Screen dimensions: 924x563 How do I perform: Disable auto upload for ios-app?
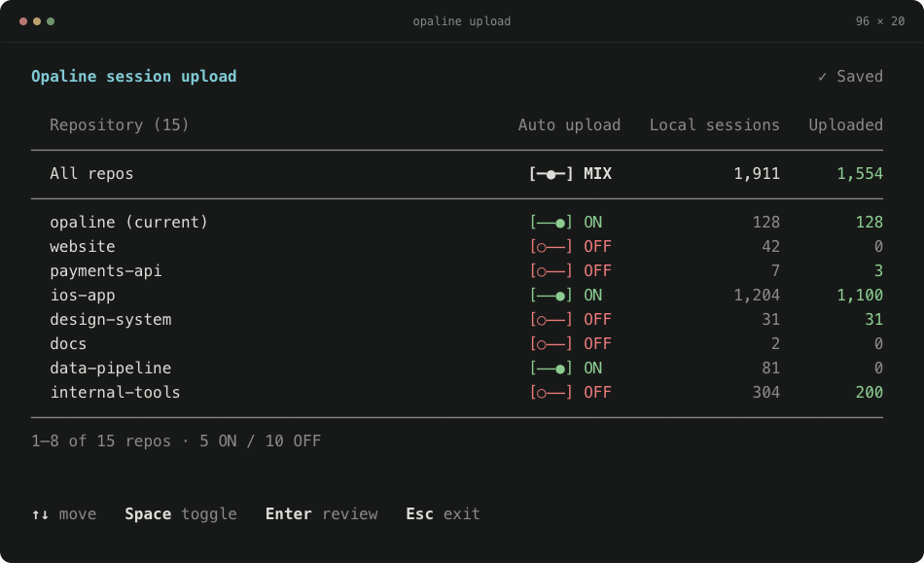551,295
